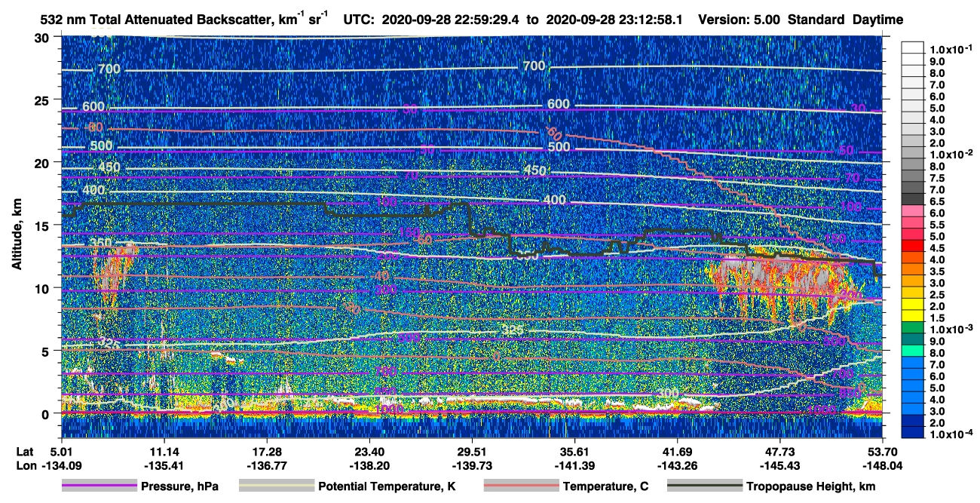
Task: Click the "Lat" row label
Action: click(24, 451)
